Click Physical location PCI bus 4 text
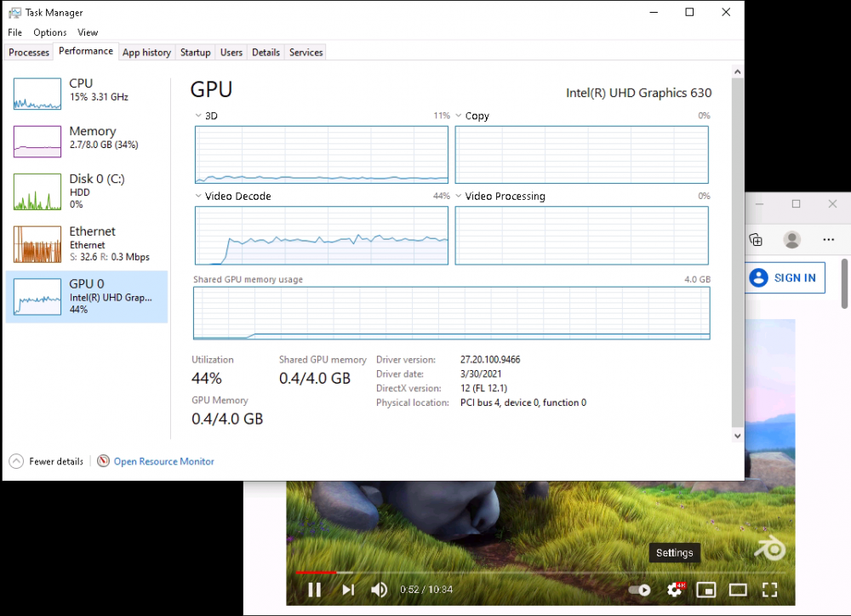The height and width of the screenshot is (616, 851). coord(523,402)
